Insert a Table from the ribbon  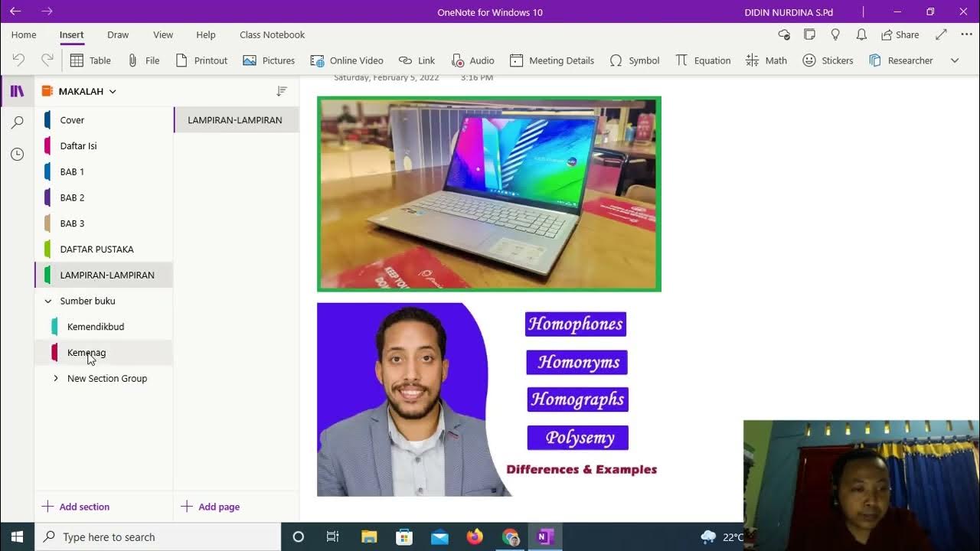90,60
